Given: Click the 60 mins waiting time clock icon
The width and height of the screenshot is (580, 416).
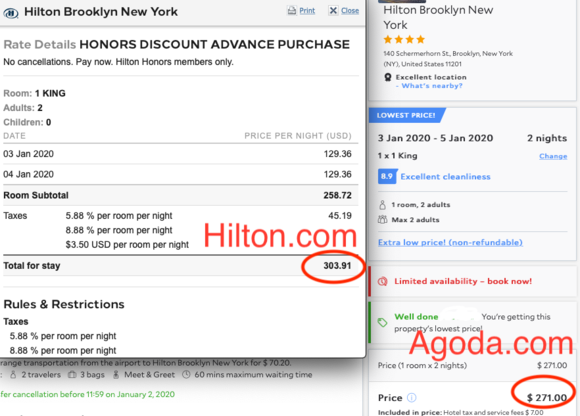Looking at the screenshot, I should 186,375.
